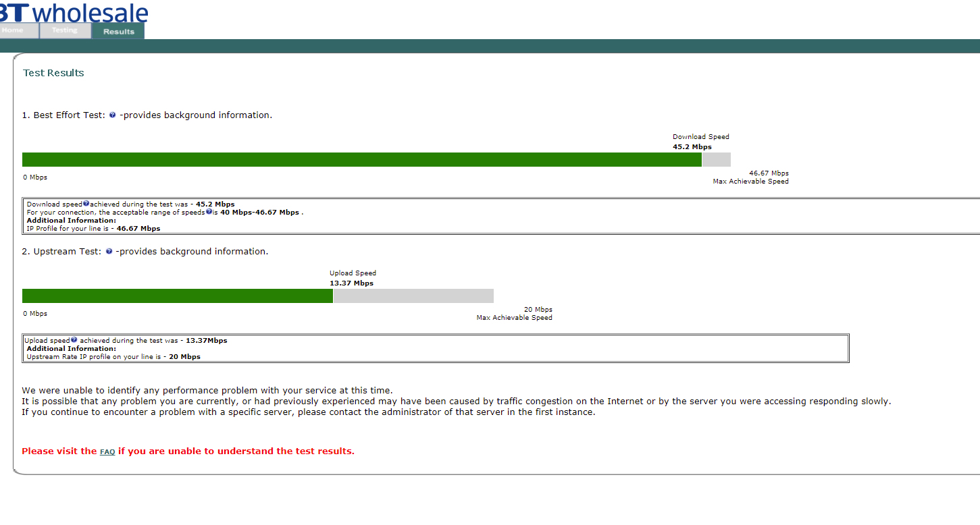Select the Results tab
Screen dimensions: 980x525
[x=118, y=32]
